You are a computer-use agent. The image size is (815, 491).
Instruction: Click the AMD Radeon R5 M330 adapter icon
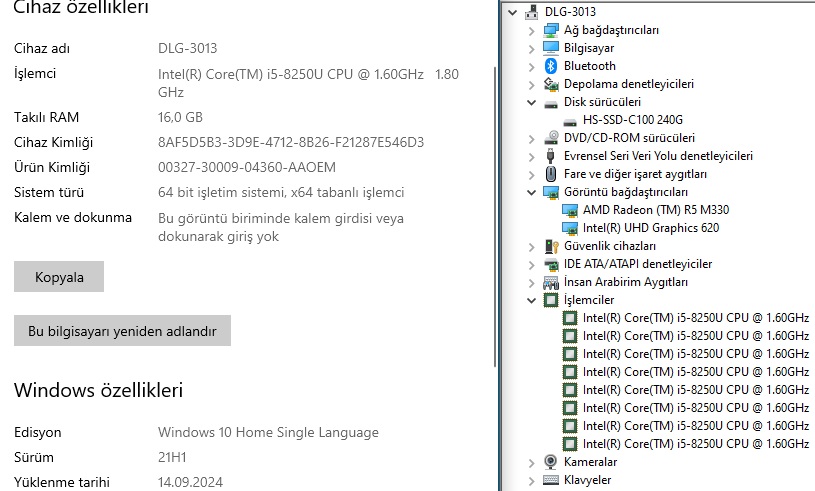pyautogui.click(x=570, y=210)
